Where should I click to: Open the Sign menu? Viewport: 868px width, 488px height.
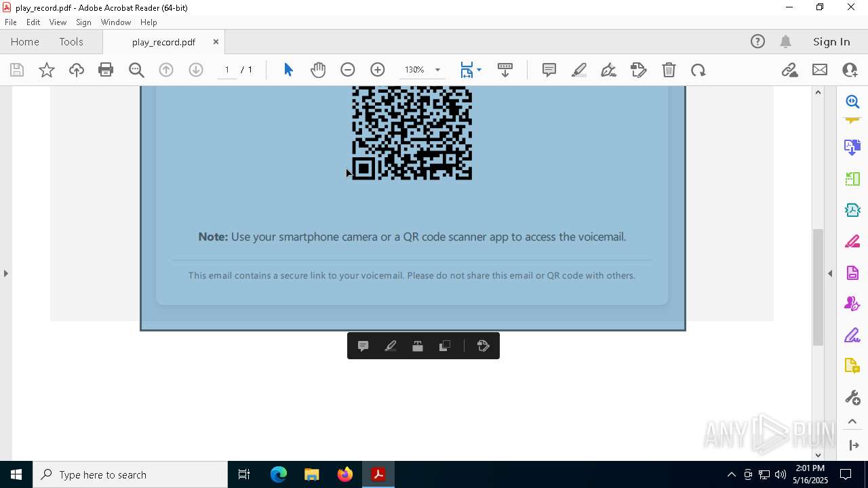(83, 22)
